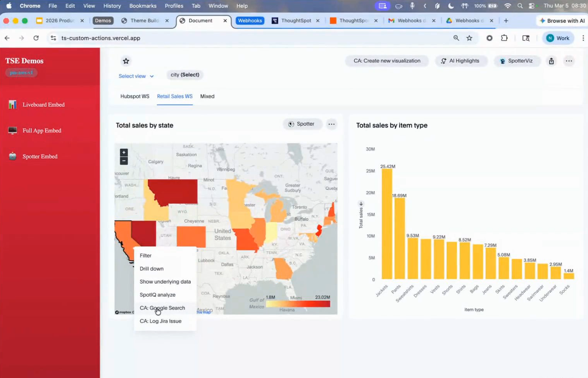
Task: Select Drill down in the context menu
Action: point(152,269)
